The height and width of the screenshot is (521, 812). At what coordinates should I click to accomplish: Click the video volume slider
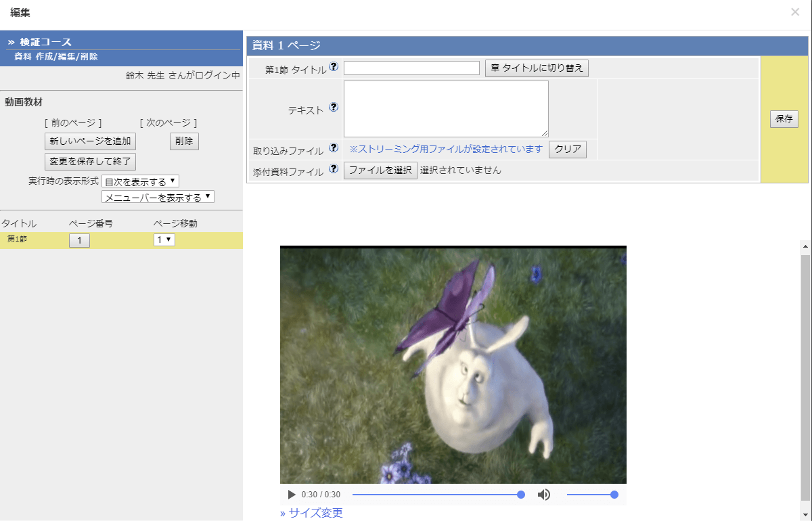(x=593, y=495)
